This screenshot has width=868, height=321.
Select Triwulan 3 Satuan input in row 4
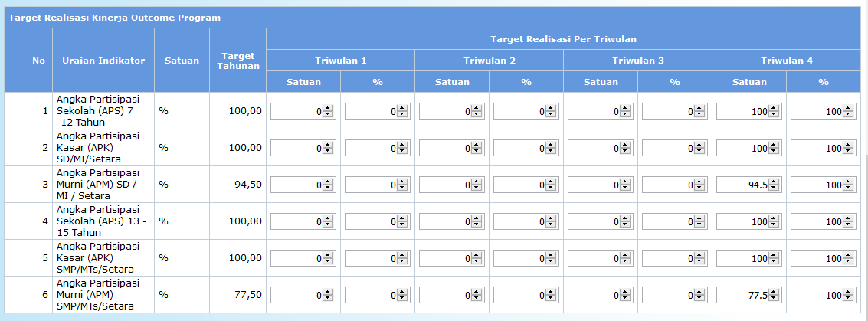(x=600, y=221)
